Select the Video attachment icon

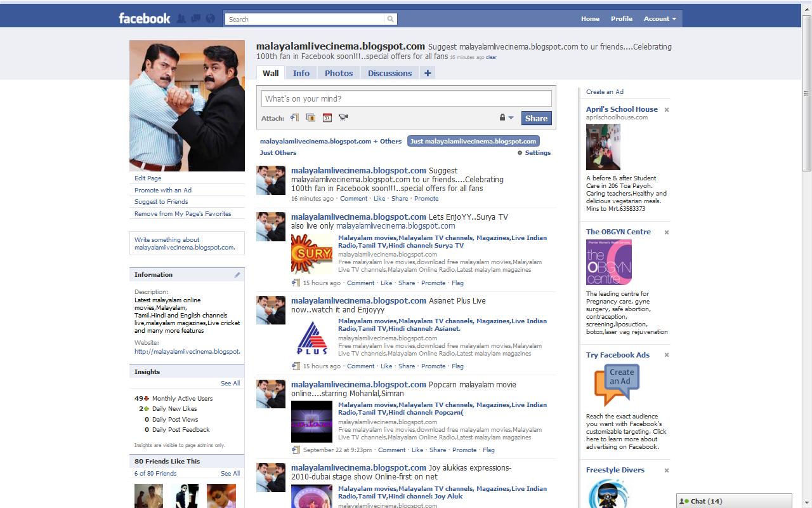point(343,117)
